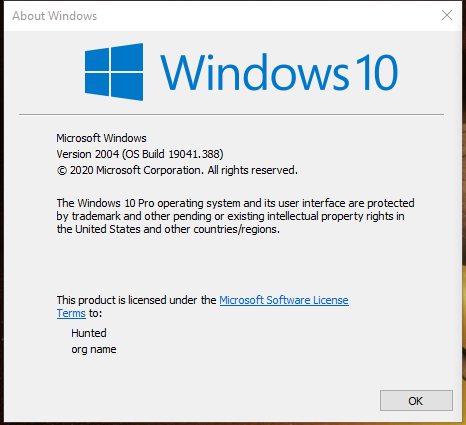Click the org name text

(94, 349)
